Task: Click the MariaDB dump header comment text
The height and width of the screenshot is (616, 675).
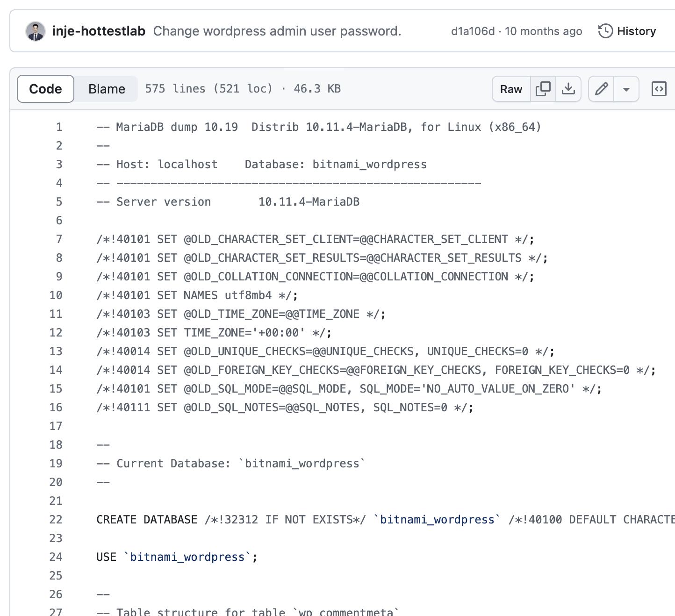Action: coord(319,127)
